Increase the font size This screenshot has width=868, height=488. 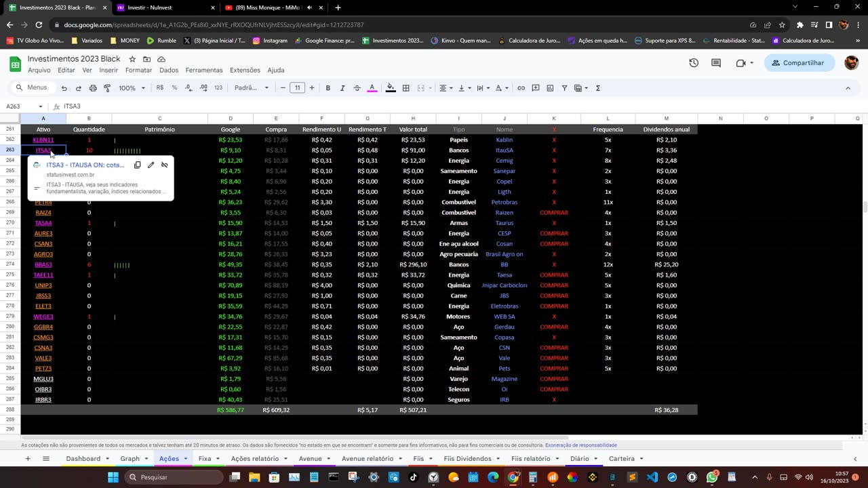click(312, 88)
